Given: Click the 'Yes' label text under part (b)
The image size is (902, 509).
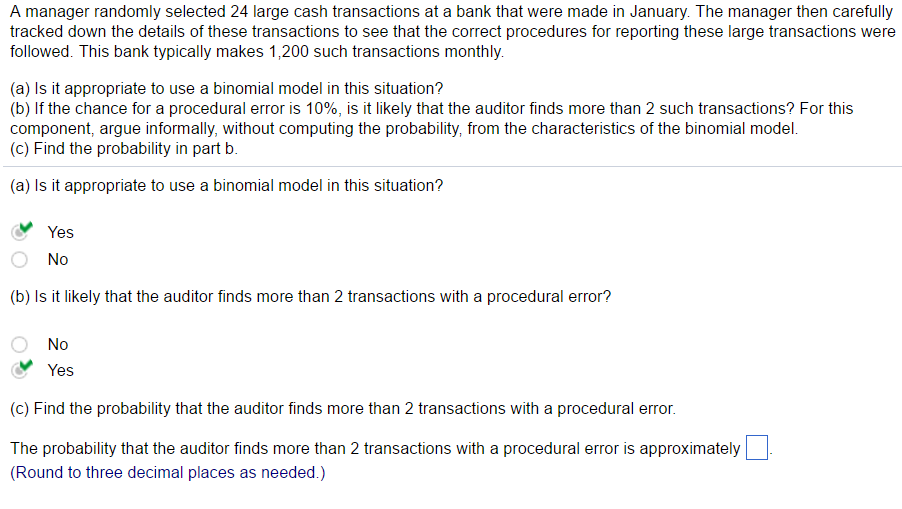Looking at the screenshot, I should tap(60, 370).
